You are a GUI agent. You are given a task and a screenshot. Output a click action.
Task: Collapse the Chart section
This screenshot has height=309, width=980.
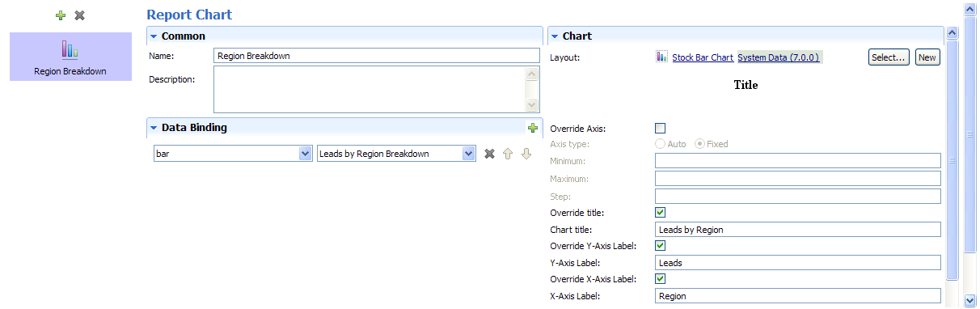click(555, 36)
